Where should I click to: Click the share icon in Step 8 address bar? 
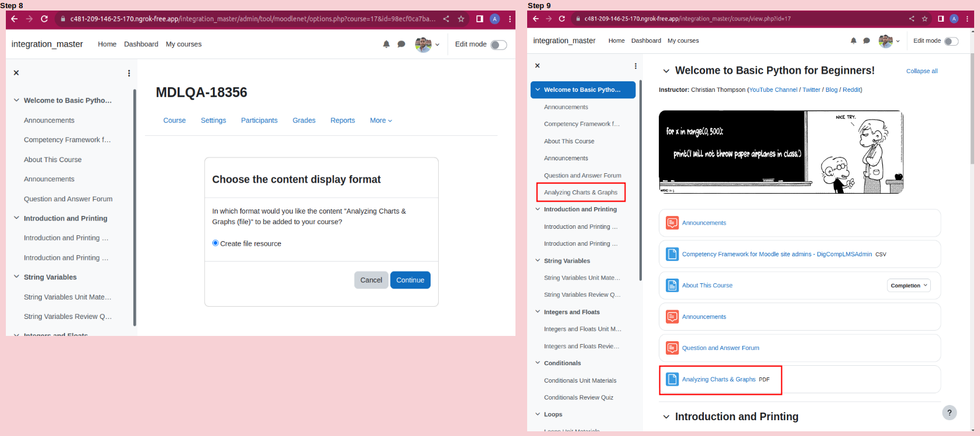point(446,19)
